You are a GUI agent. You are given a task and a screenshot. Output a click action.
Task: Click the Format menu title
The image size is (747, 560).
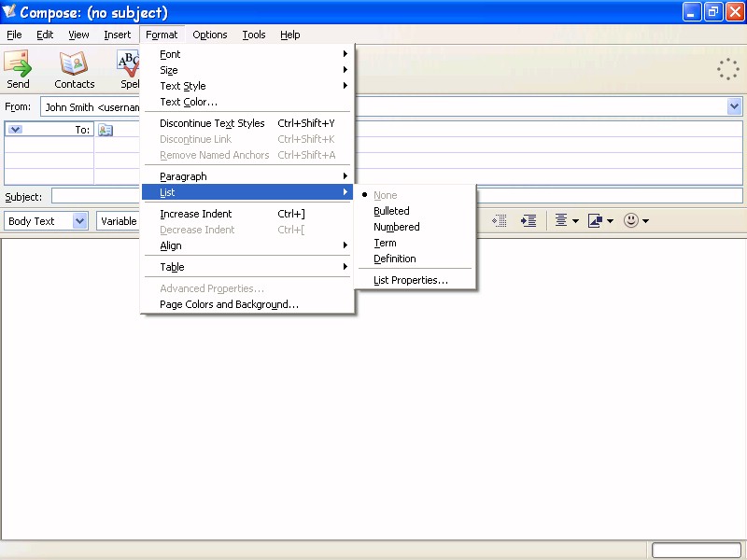tap(162, 35)
